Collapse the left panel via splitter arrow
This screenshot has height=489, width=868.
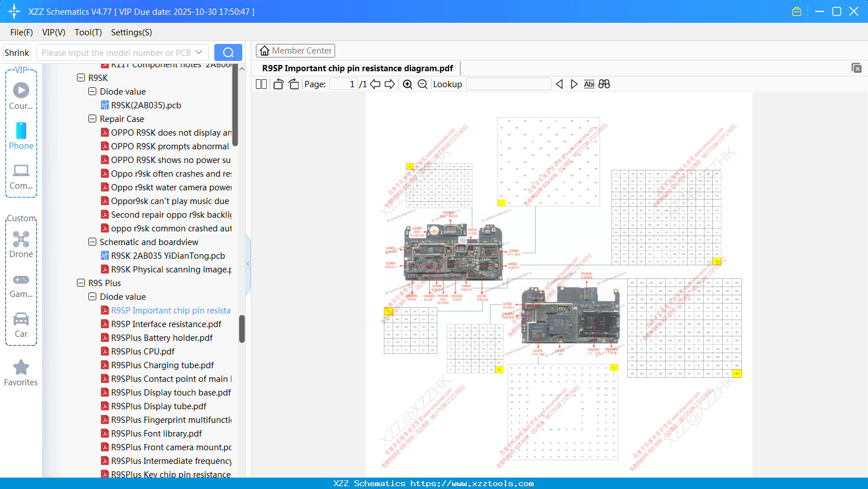[248, 264]
